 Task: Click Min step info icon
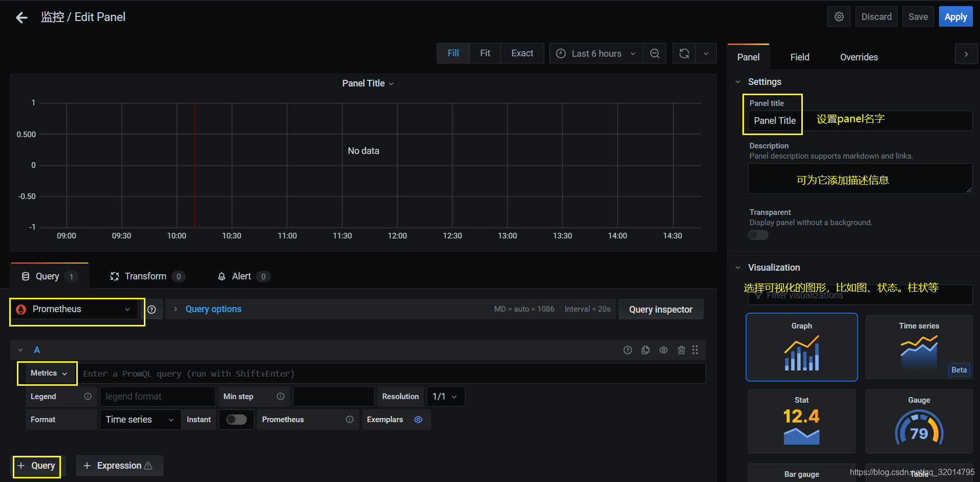click(281, 397)
